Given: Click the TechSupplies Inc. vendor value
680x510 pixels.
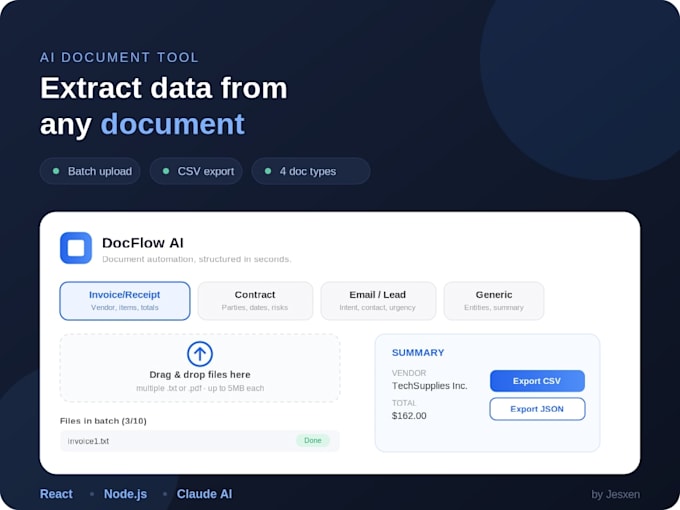Looking at the screenshot, I should pos(429,386).
